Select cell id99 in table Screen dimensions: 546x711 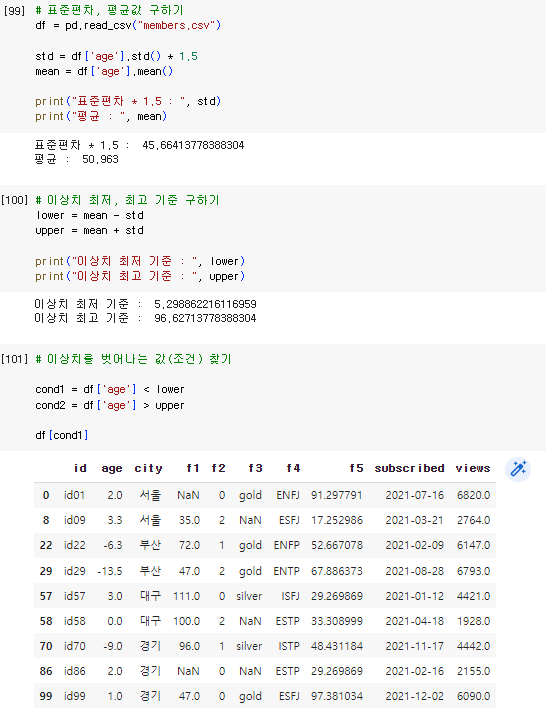[74, 696]
